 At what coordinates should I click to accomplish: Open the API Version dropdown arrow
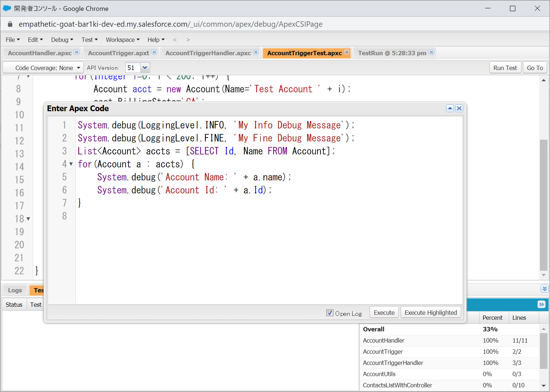pos(145,68)
